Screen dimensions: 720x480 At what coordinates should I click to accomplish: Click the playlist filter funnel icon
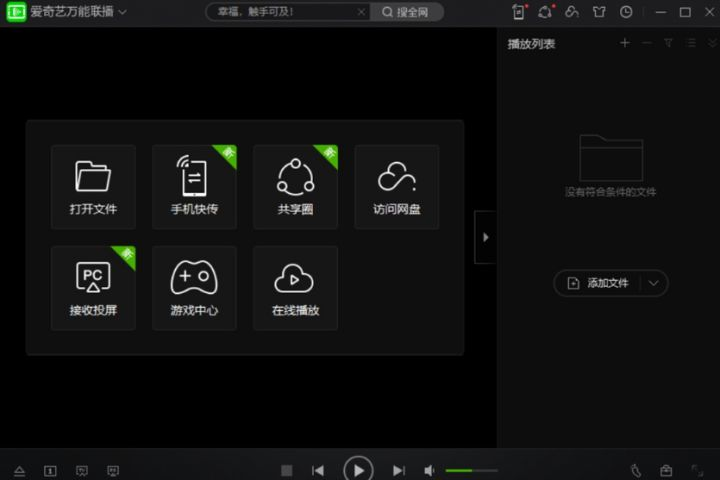[669, 43]
